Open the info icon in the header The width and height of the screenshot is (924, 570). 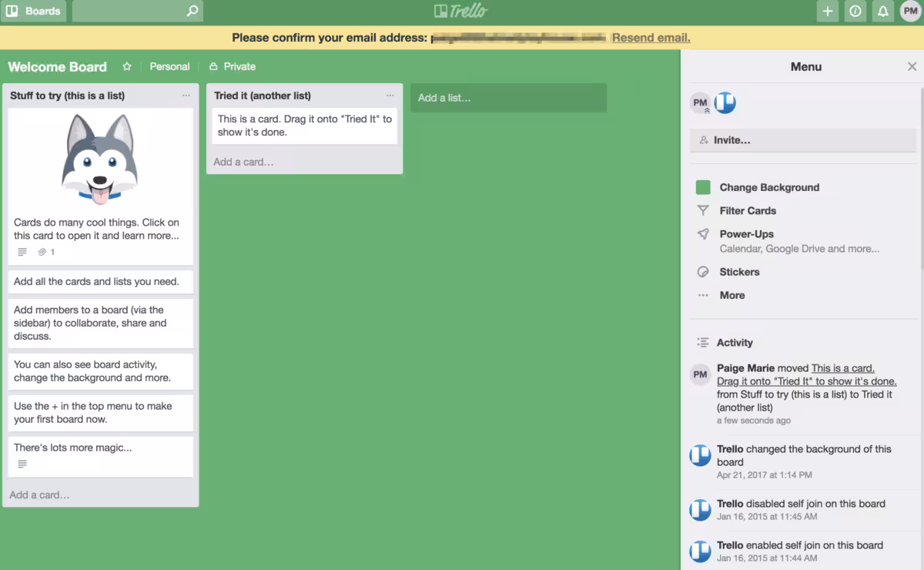pos(855,12)
